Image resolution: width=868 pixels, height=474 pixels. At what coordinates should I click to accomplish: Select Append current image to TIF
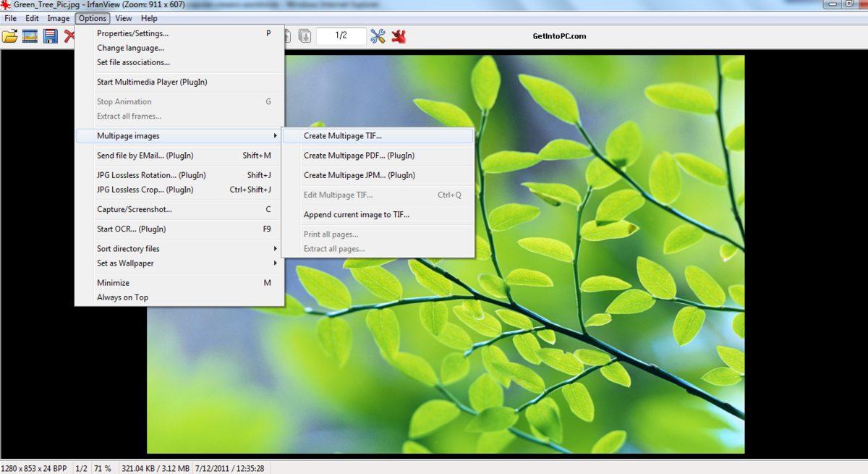click(x=357, y=215)
